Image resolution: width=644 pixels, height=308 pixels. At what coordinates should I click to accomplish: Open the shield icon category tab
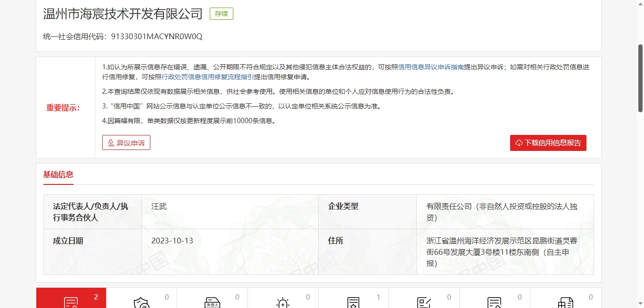pyautogui.click(x=142, y=298)
